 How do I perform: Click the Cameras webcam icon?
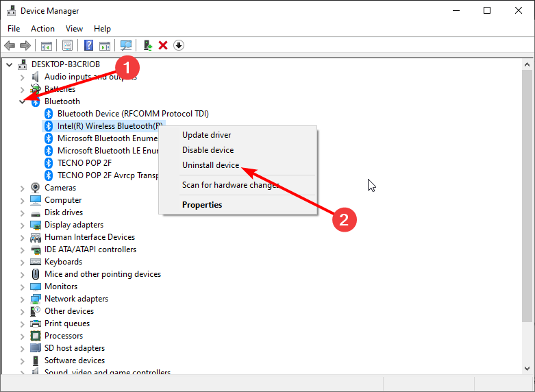click(x=35, y=188)
